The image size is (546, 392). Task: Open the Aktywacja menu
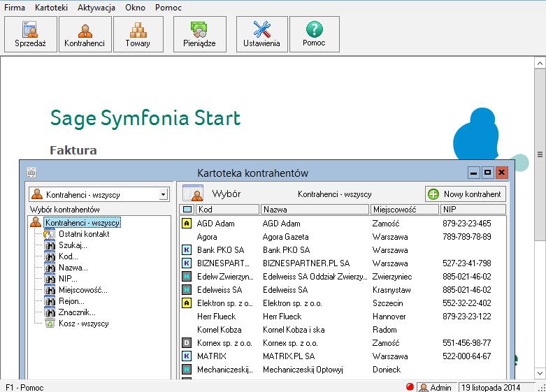pos(96,7)
